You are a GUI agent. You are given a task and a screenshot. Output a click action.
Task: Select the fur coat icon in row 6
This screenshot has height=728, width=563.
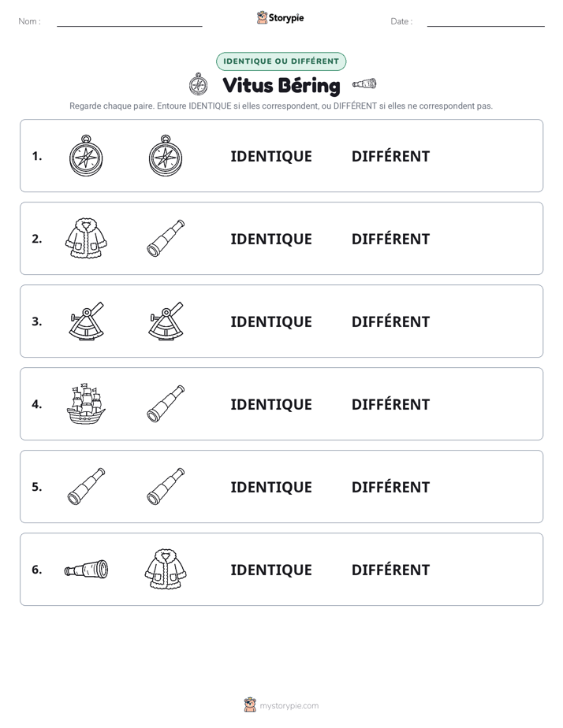click(166, 569)
